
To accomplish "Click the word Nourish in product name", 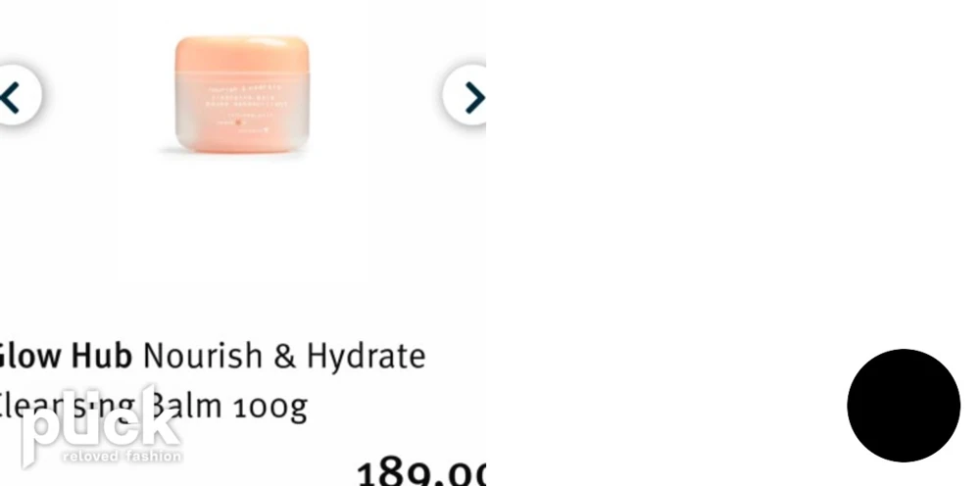I will (x=203, y=356).
